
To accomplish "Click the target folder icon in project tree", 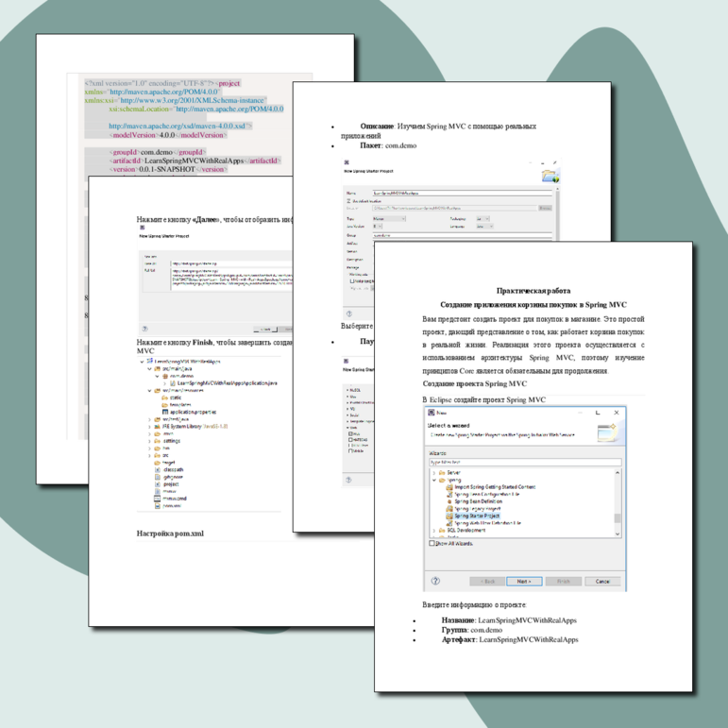I will coord(157,463).
